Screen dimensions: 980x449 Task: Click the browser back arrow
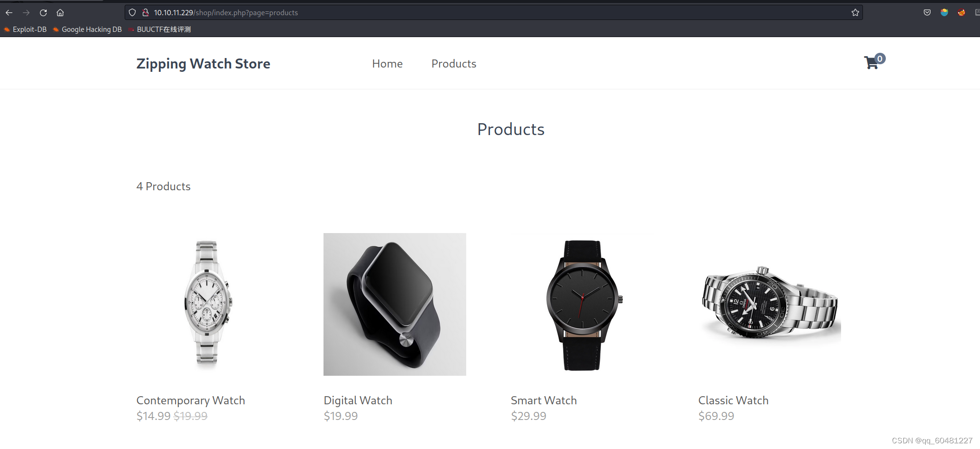[9, 13]
